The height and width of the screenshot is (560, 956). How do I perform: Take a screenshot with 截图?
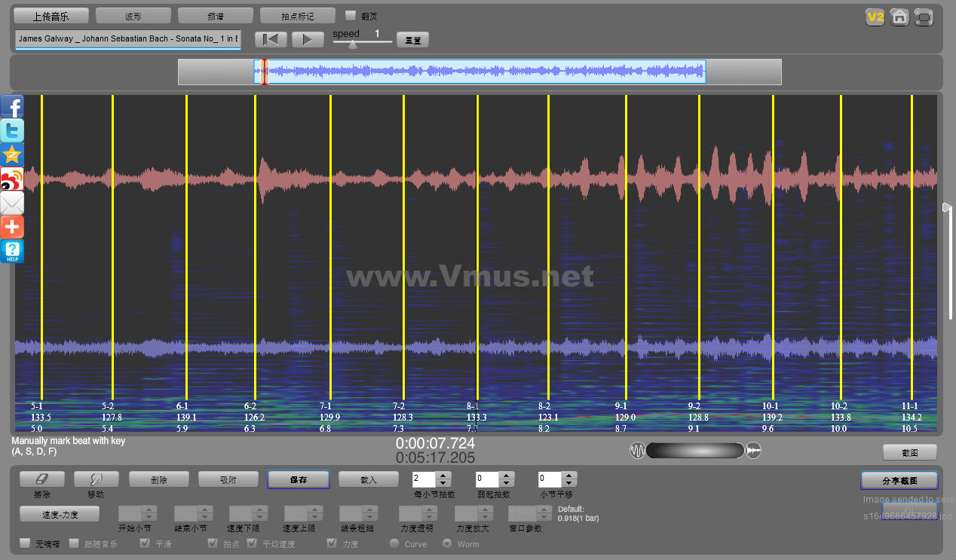910,452
